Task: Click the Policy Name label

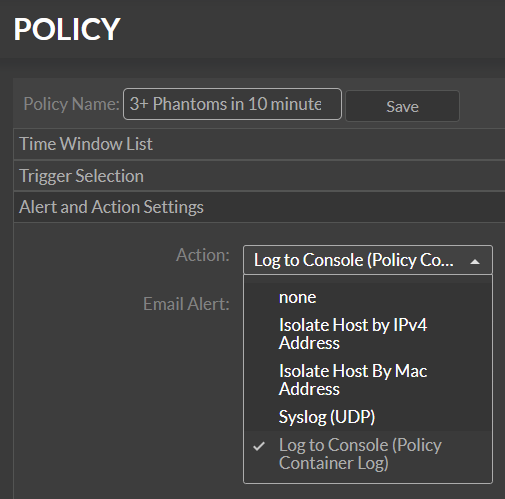Action: click(x=71, y=104)
